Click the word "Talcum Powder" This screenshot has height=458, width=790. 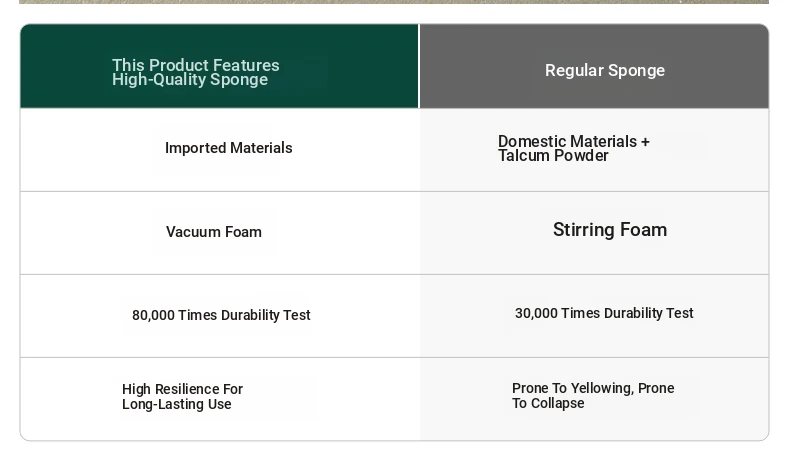(553, 156)
